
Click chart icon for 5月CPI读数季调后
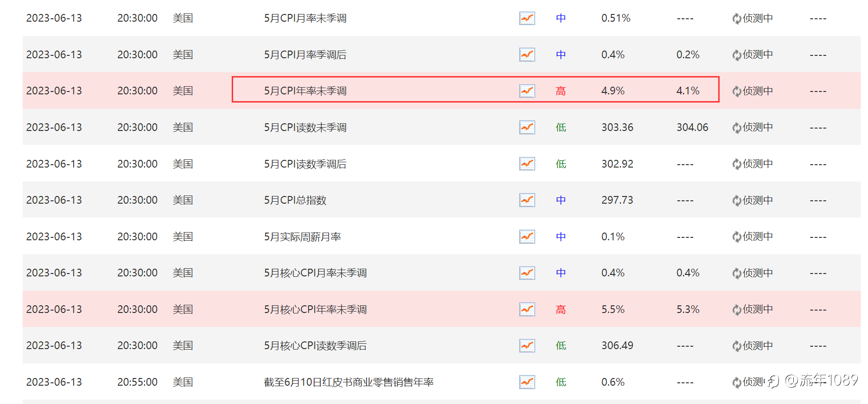tap(527, 164)
